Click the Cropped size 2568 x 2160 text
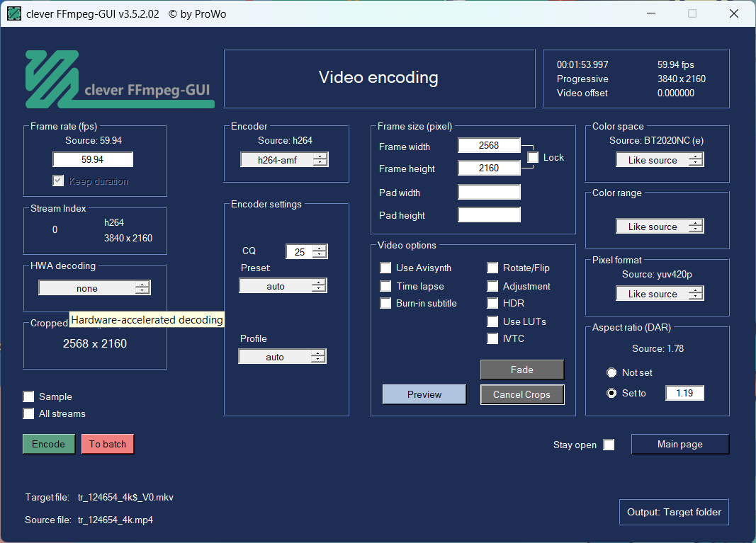The width and height of the screenshot is (756, 543). [x=95, y=343]
